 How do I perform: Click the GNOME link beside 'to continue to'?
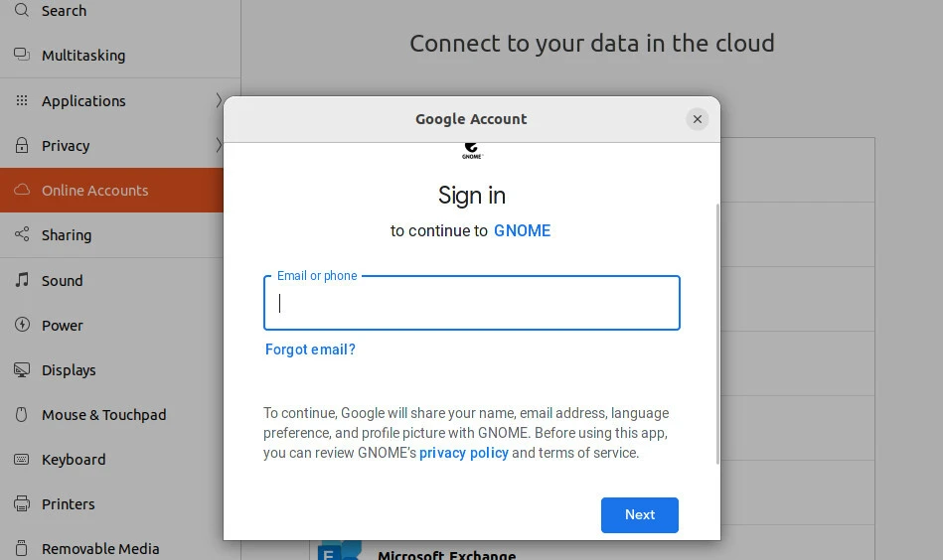[522, 230]
